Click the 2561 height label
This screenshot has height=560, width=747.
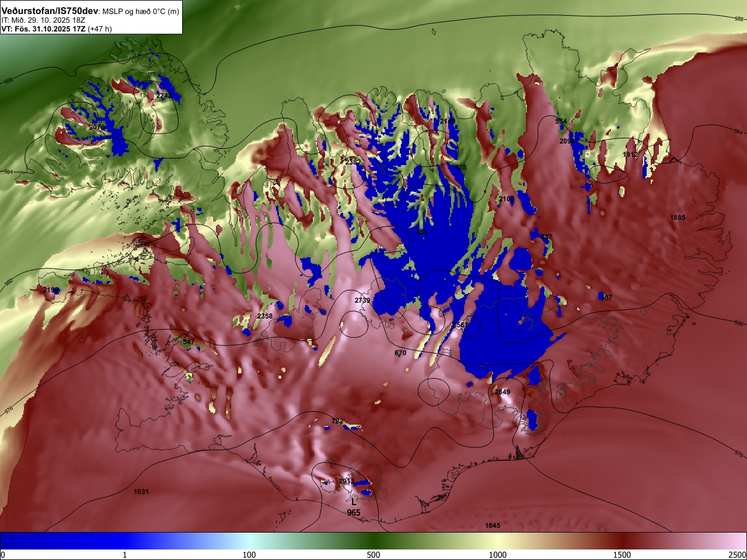point(459,325)
